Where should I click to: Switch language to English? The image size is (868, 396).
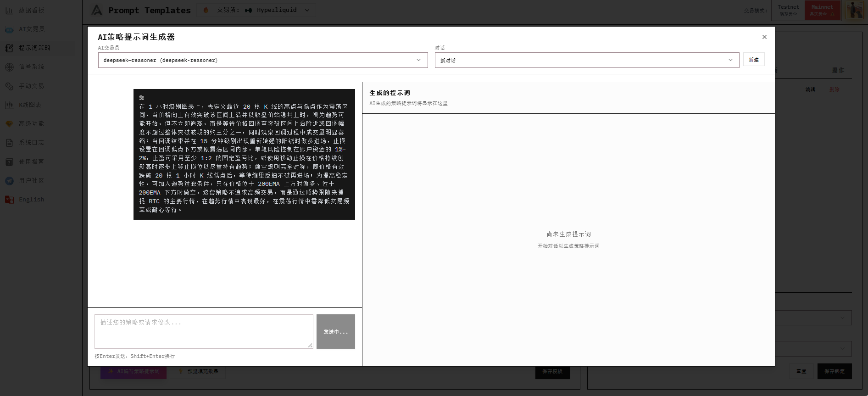[x=31, y=200]
